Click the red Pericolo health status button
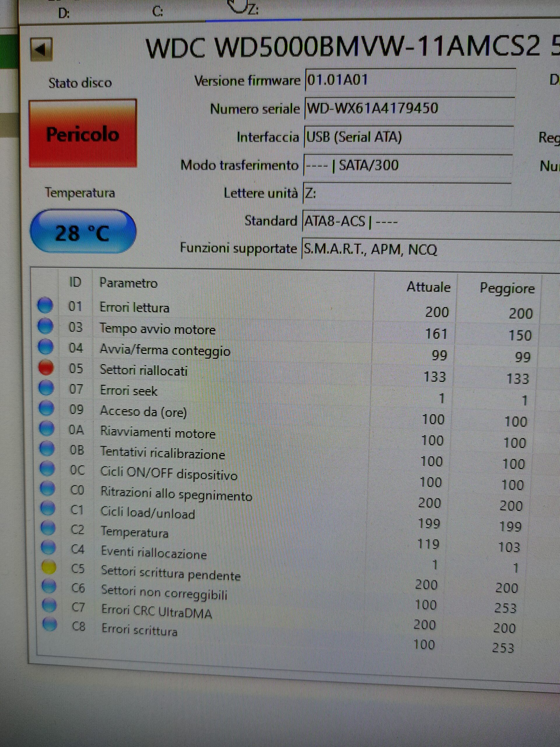Screen dimensions: 560x747 83,133
